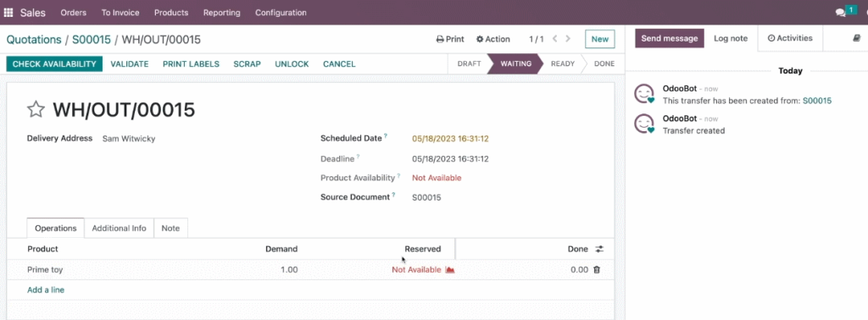
Task: Go to next record arrow
Action: (568, 39)
